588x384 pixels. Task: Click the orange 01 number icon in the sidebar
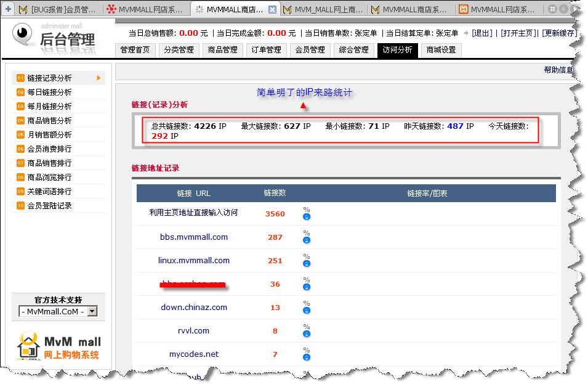20,78
